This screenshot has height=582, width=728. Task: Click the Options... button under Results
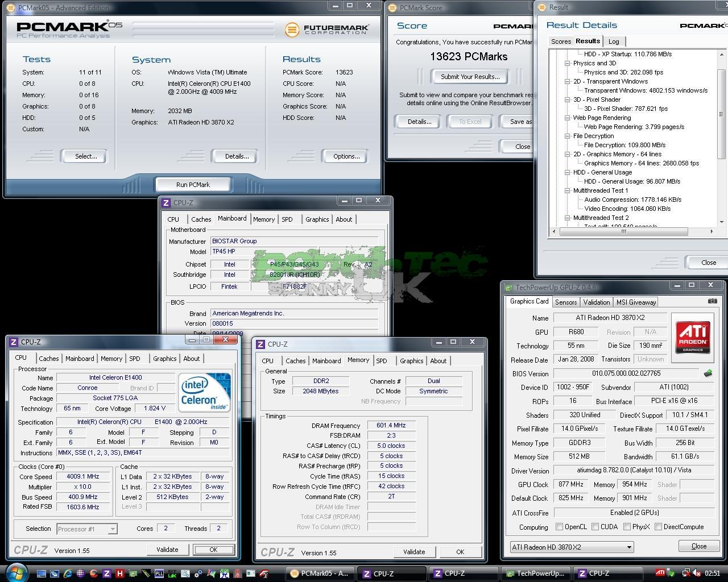(x=346, y=156)
